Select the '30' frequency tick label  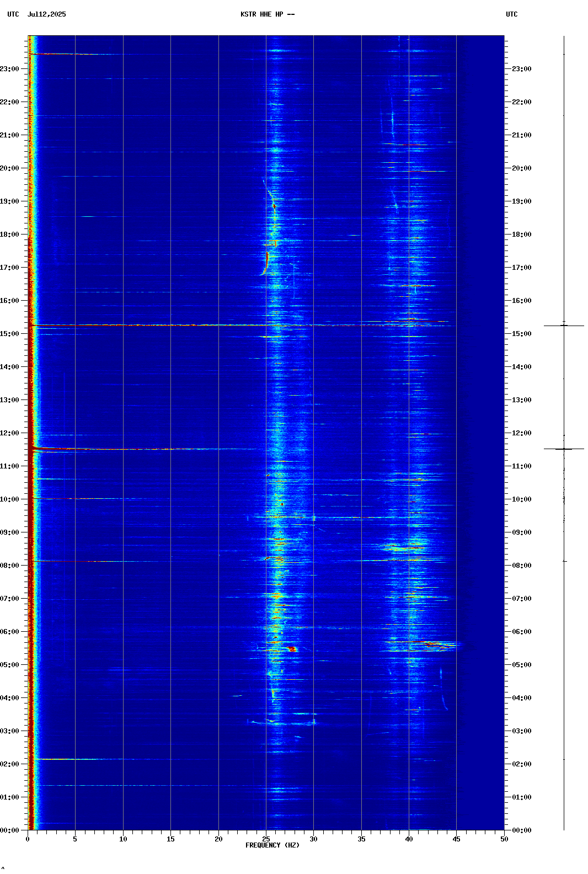click(x=313, y=839)
